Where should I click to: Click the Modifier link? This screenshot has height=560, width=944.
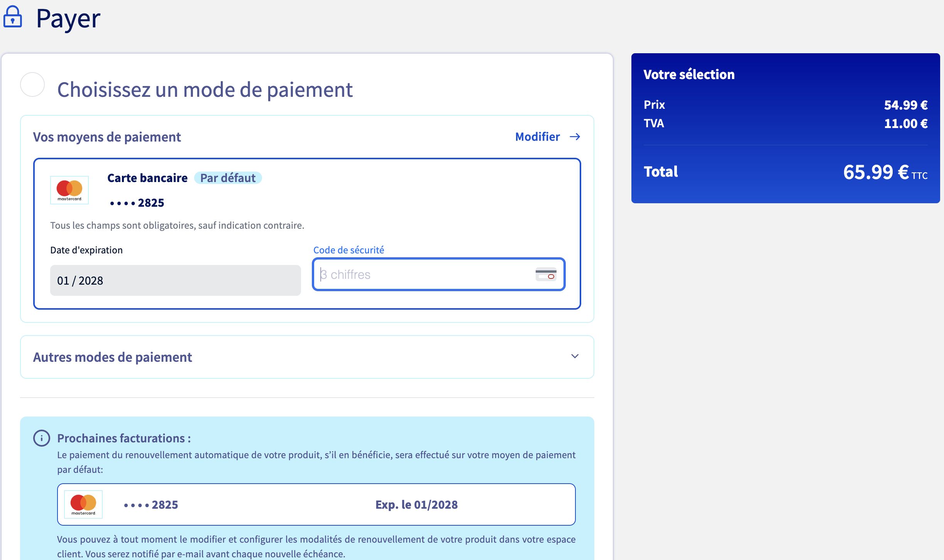click(x=537, y=137)
